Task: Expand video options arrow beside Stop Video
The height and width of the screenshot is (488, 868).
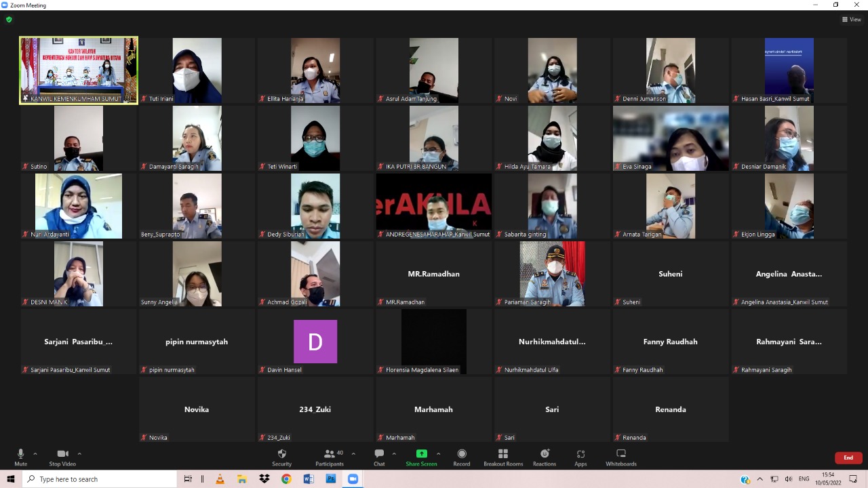Action: tap(79, 454)
